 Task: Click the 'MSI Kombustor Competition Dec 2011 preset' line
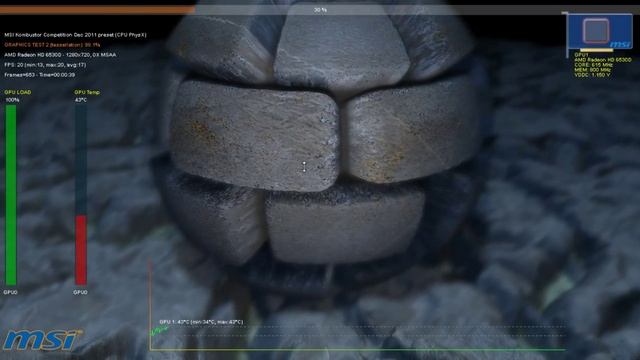pos(75,35)
